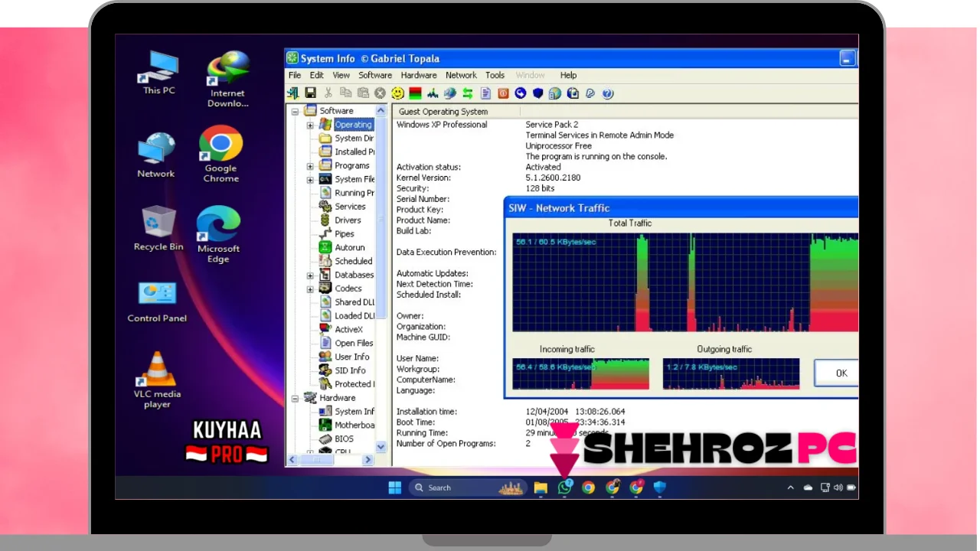Click the tree horizontal scroll right arrow
The image size is (980, 551).
coord(367,460)
